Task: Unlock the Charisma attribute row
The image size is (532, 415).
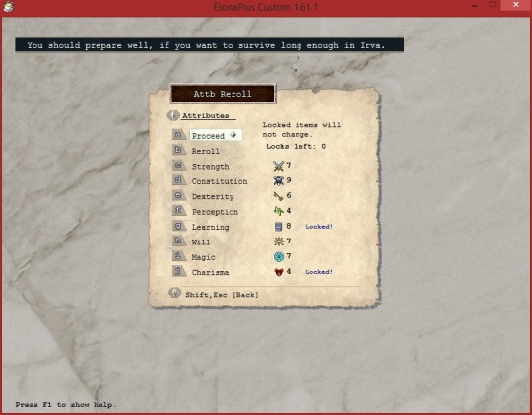Action: coord(210,272)
